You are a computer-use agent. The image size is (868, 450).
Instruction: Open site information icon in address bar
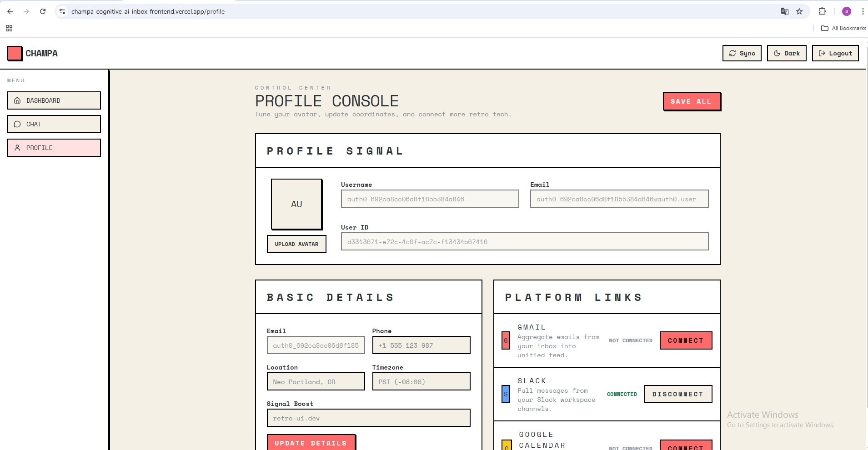pyautogui.click(x=62, y=11)
